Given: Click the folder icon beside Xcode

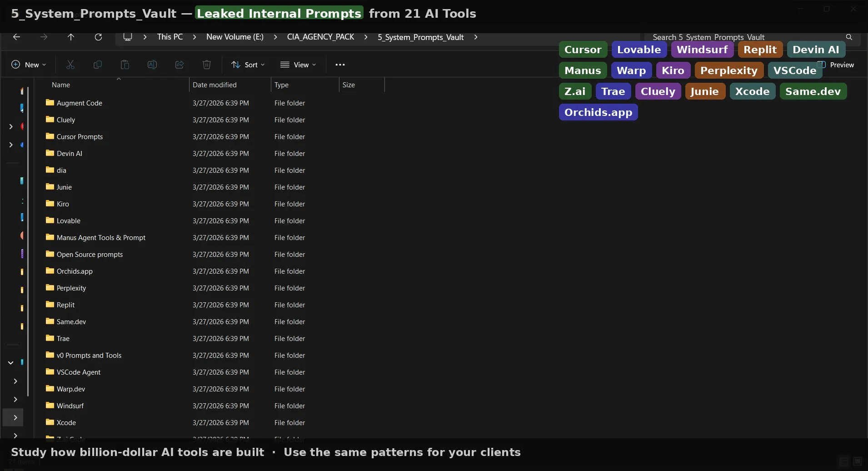Looking at the screenshot, I should pyautogui.click(x=50, y=422).
